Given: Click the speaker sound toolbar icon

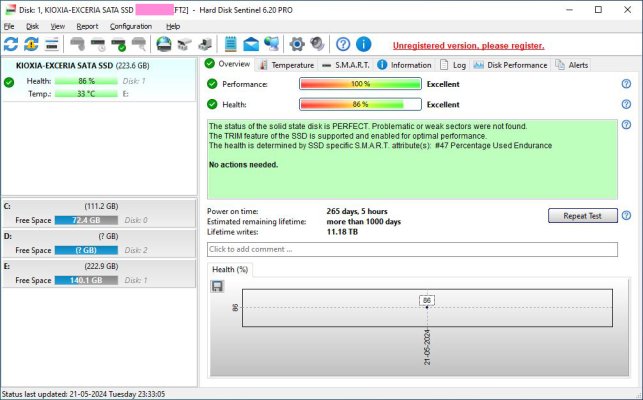Looking at the screenshot, I should coord(317,44).
